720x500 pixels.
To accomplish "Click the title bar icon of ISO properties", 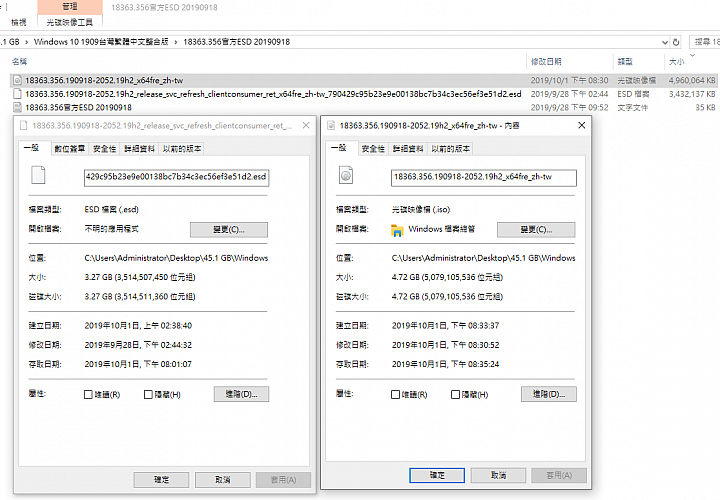I will tap(331, 125).
